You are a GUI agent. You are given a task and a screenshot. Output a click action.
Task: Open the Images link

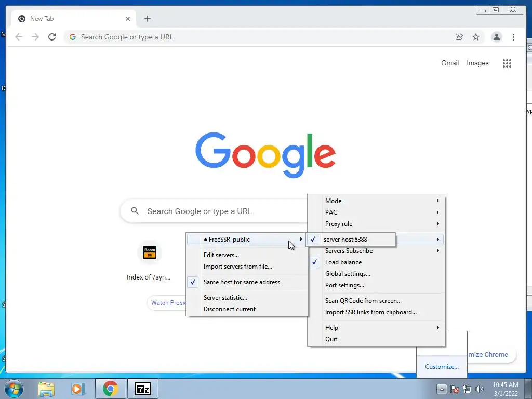coord(477,63)
